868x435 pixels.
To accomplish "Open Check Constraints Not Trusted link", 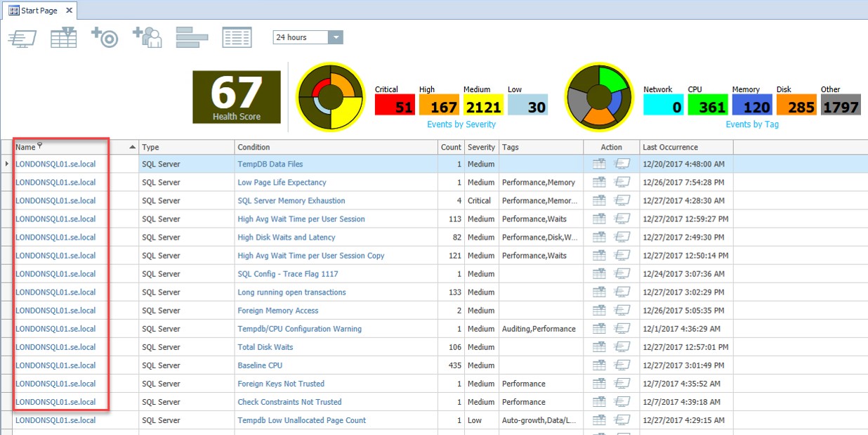I will [x=289, y=402].
